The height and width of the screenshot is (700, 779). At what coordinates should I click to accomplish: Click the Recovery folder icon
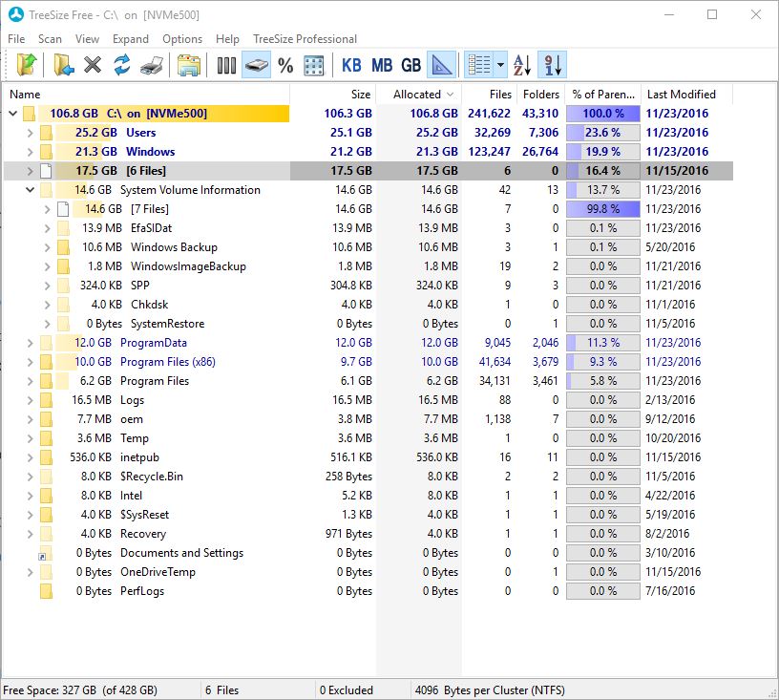[46, 534]
